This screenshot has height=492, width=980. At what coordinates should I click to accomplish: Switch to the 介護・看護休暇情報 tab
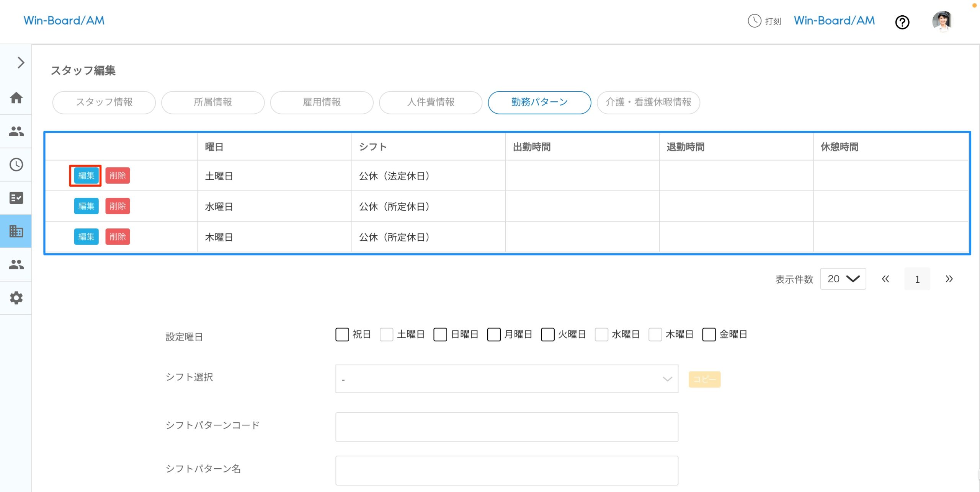click(x=648, y=102)
